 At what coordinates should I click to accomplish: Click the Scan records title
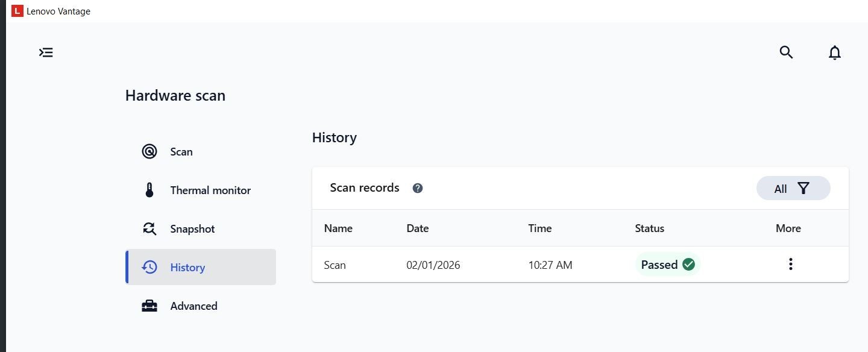(x=365, y=187)
